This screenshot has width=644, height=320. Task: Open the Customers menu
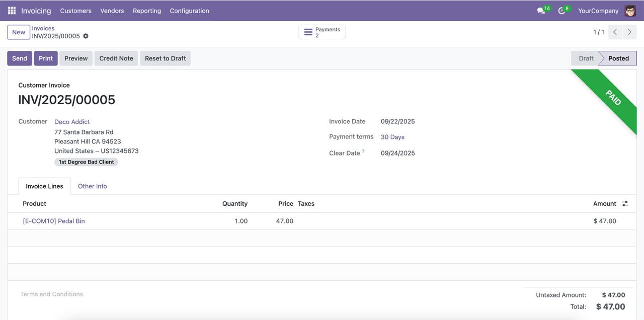coord(75,11)
